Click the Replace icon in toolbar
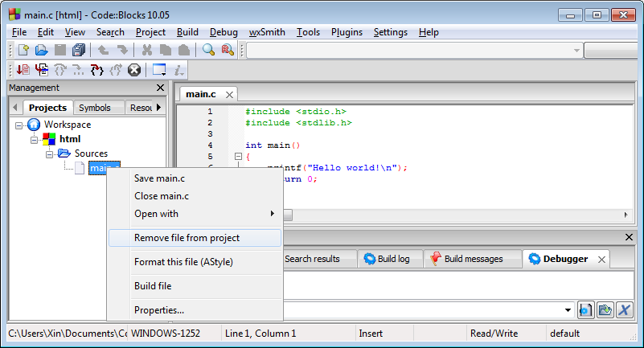 [228, 50]
